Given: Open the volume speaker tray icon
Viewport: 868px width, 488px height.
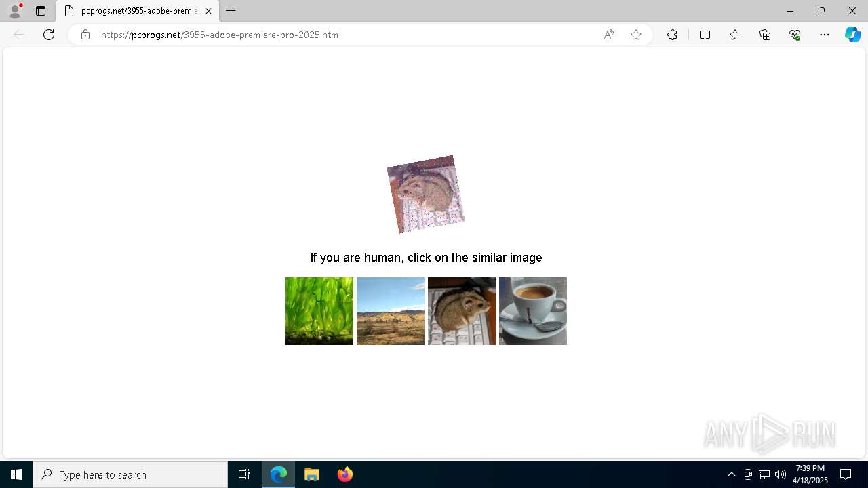Looking at the screenshot, I should click(781, 474).
